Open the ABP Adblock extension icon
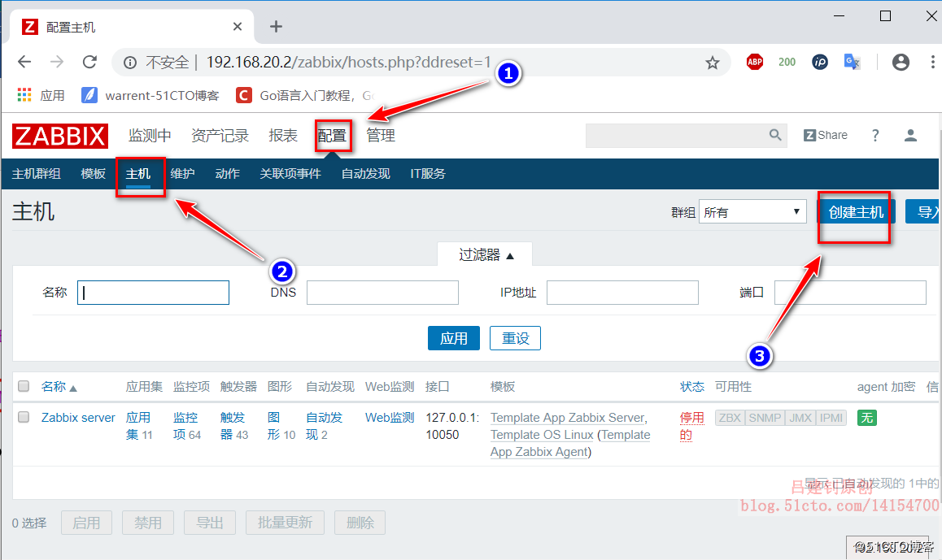The image size is (942, 560). click(755, 62)
